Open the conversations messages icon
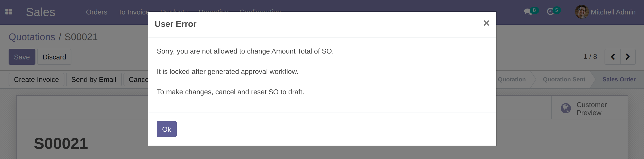The width and height of the screenshot is (644, 159). [x=528, y=12]
